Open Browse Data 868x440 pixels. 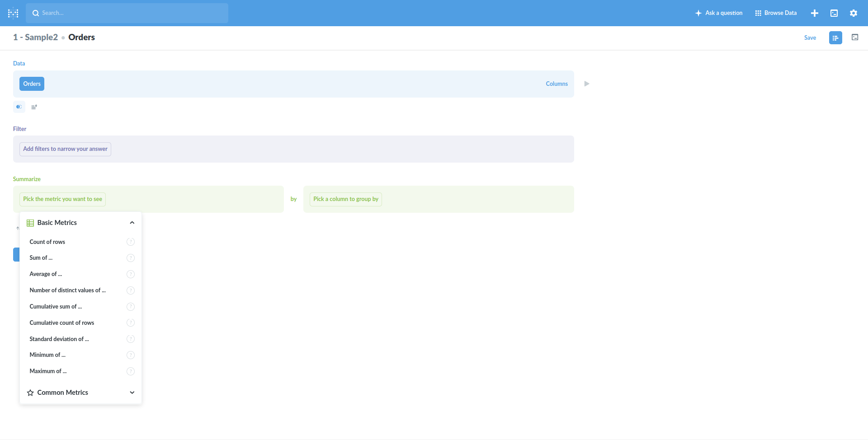776,13
